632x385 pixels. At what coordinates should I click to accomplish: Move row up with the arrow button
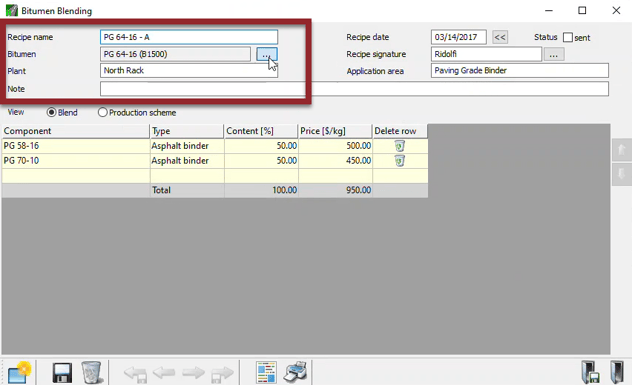621,150
